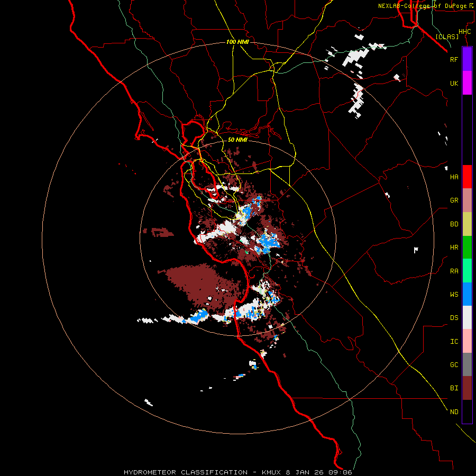Image resolution: width=476 pixels, height=476 pixels.
Task: Select the IC light-pink legend swatch
Action: tap(467, 341)
